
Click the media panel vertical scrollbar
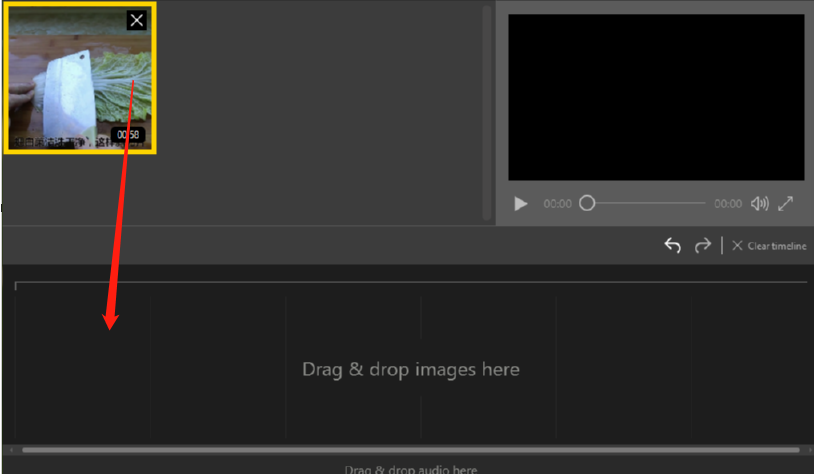(487, 113)
